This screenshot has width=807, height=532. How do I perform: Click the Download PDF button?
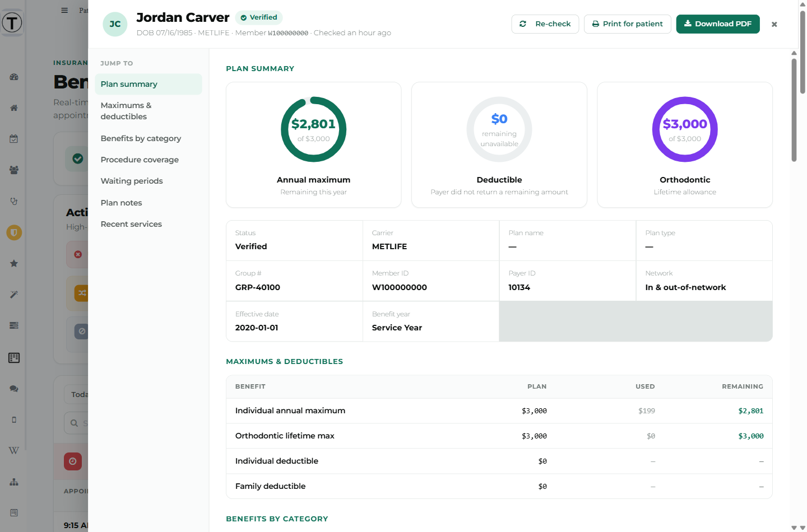click(718, 24)
